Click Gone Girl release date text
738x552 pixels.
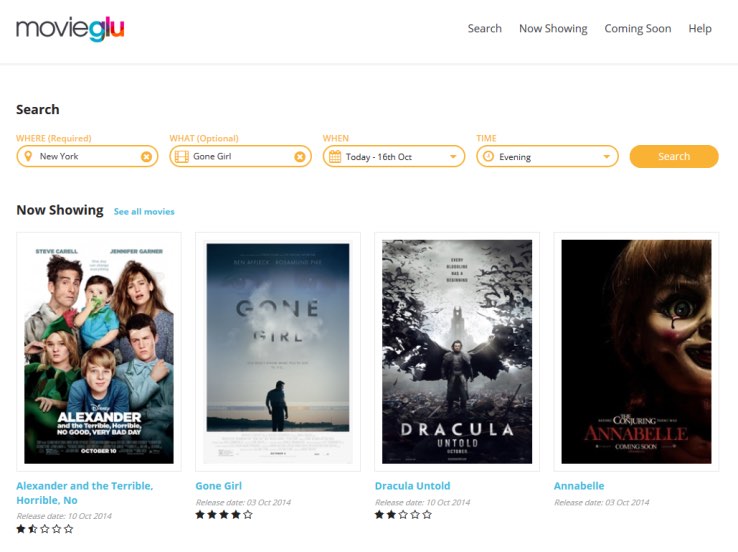point(243,502)
